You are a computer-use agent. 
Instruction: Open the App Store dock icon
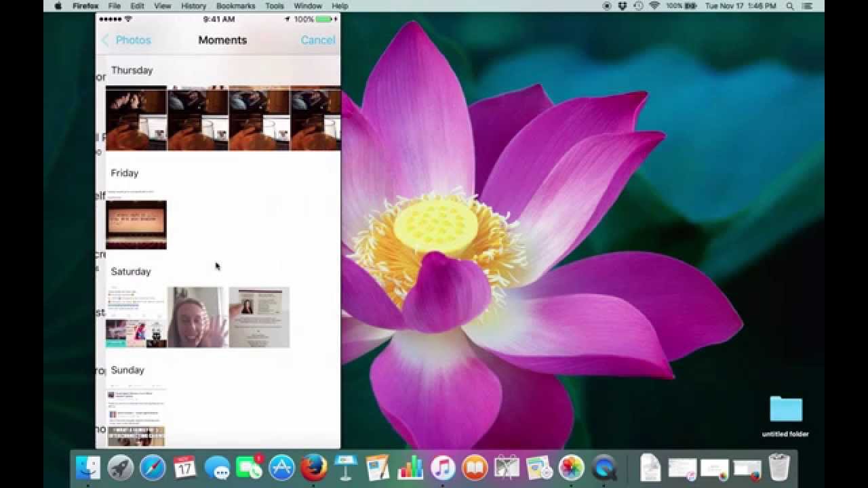point(281,468)
